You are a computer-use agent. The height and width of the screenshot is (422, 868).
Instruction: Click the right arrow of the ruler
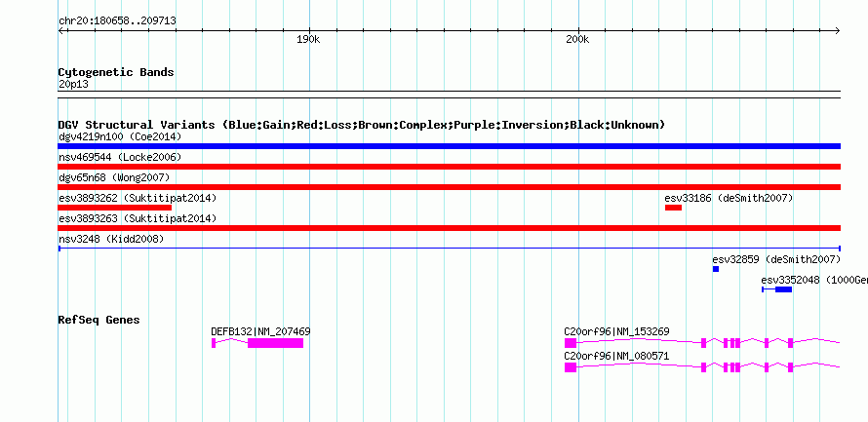tap(837, 31)
